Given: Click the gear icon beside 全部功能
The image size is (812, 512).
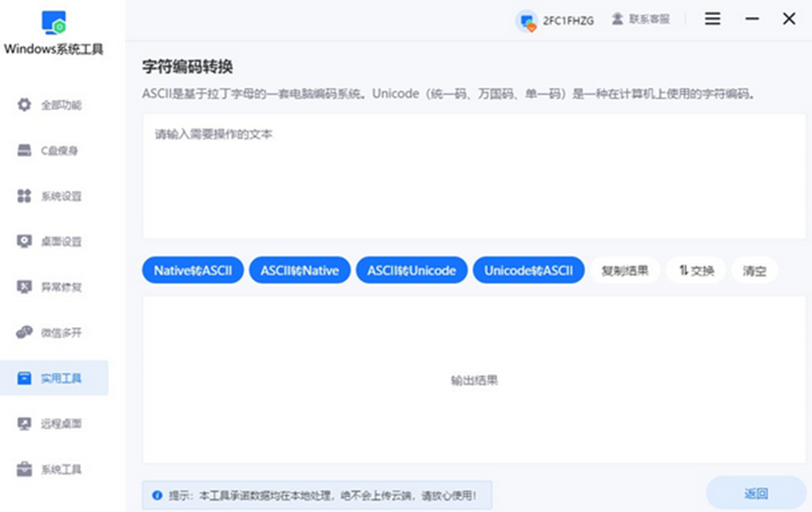Looking at the screenshot, I should [24, 104].
